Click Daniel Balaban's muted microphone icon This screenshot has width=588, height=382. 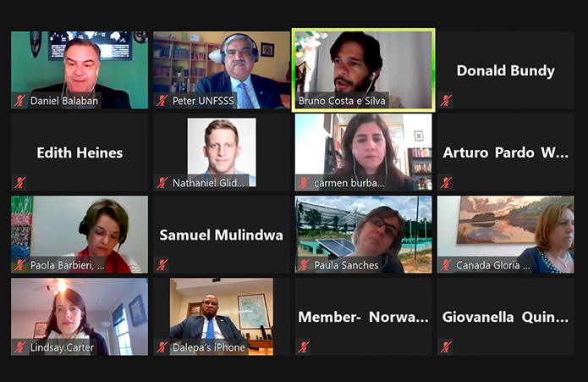click(x=19, y=101)
